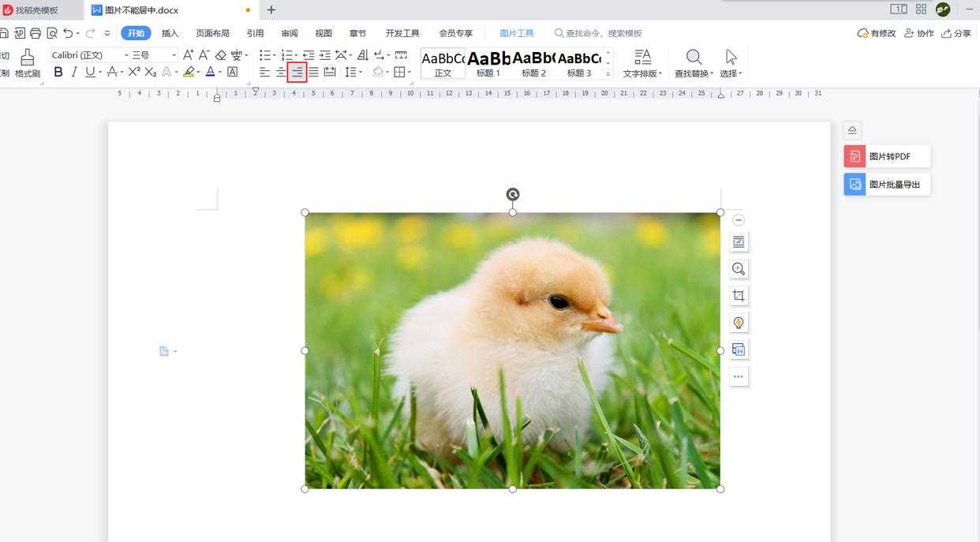Decrease font size with the A- icon
Screen dimensions: 980x542
pyautogui.click(x=204, y=54)
